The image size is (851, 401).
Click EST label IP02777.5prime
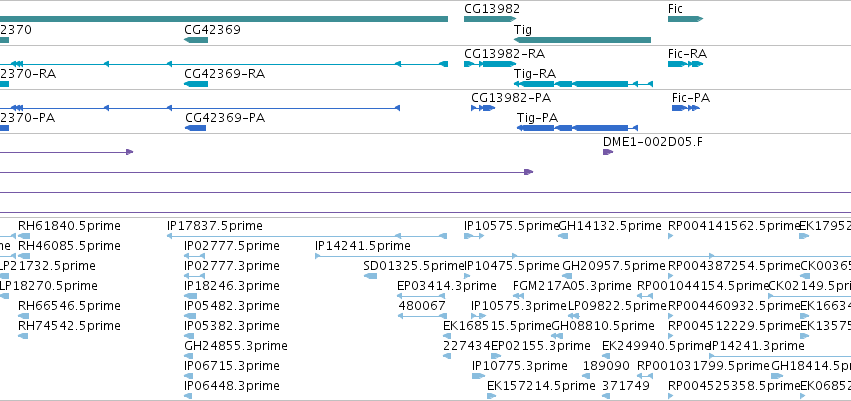(232, 246)
